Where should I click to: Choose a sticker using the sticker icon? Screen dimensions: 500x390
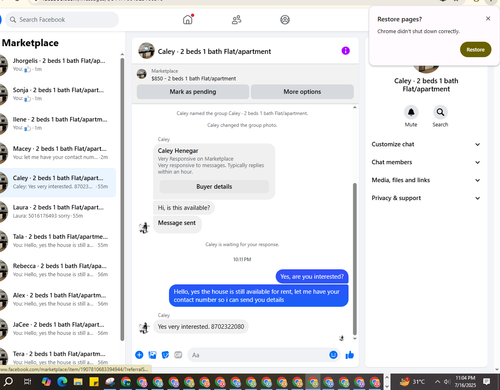pos(165,355)
